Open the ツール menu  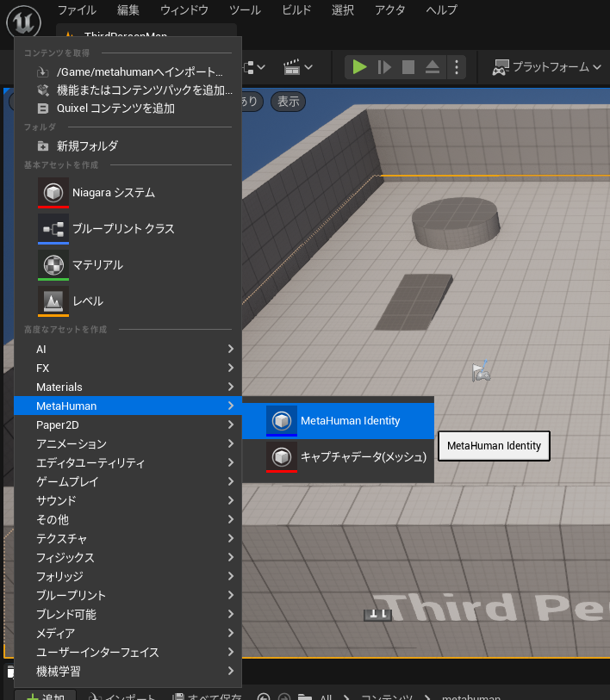click(x=245, y=9)
